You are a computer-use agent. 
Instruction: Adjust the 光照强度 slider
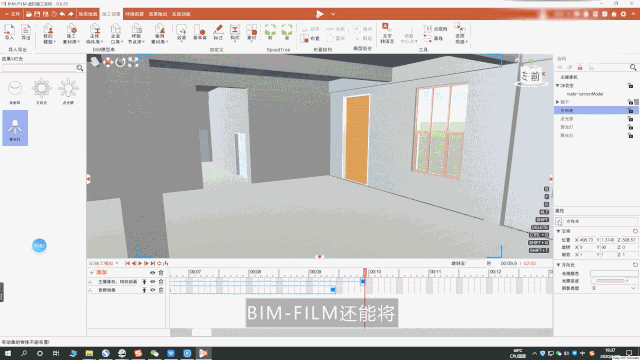click(610, 281)
